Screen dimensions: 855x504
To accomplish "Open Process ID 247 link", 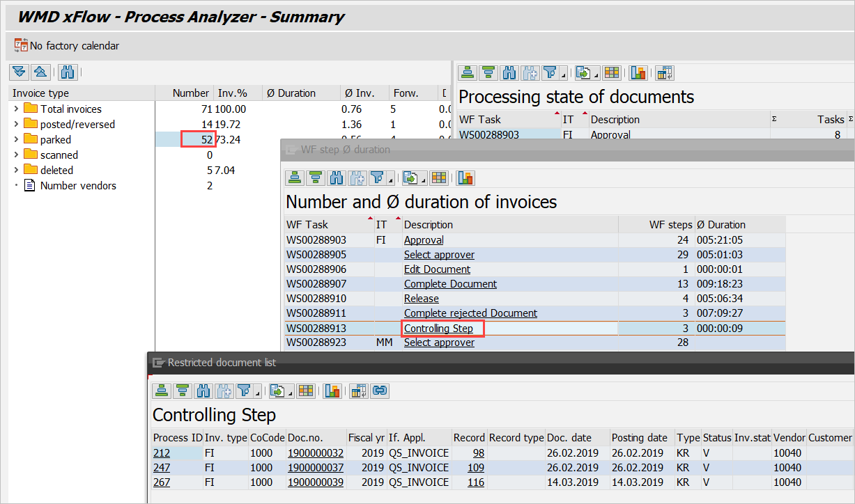I will [162, 467].
